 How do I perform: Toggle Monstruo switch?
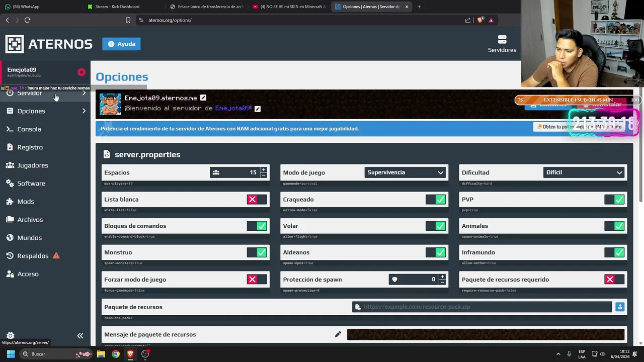[257, 252]
